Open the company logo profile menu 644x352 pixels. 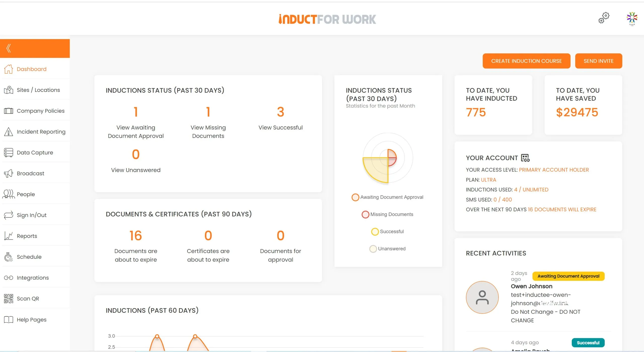pos(632,19)
